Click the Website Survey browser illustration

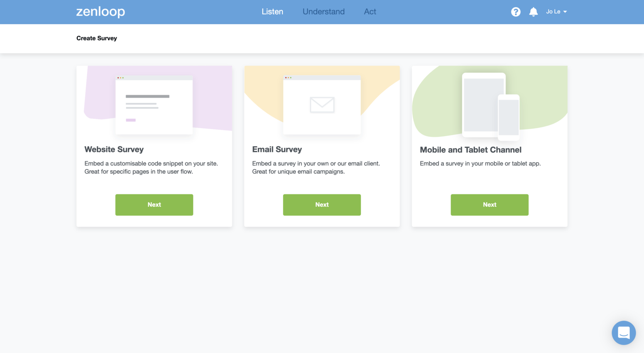pos(154,105)
